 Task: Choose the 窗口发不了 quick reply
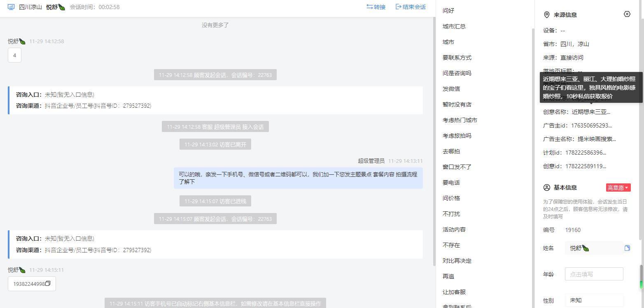tap(457, 167)
